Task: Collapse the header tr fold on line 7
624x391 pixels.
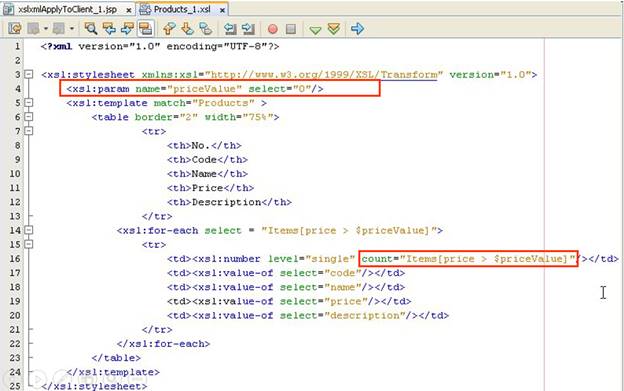Action: click(x=29, y=131)
